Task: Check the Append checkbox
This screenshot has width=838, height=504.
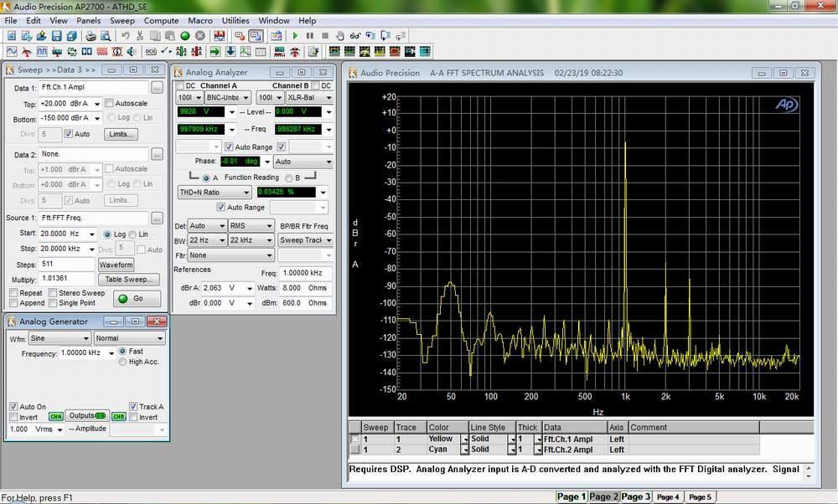Action: (13, 303)
